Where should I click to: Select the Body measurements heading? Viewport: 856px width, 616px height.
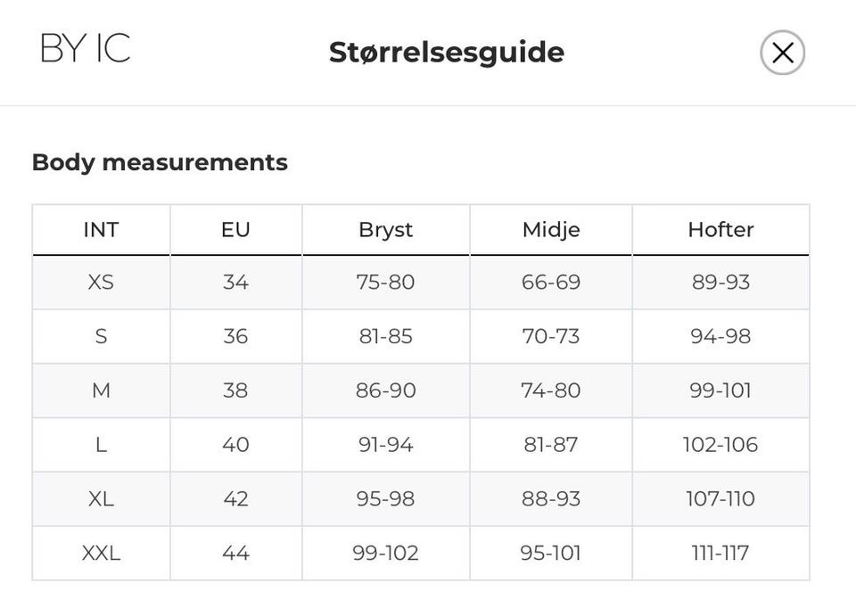pos(160,162)
